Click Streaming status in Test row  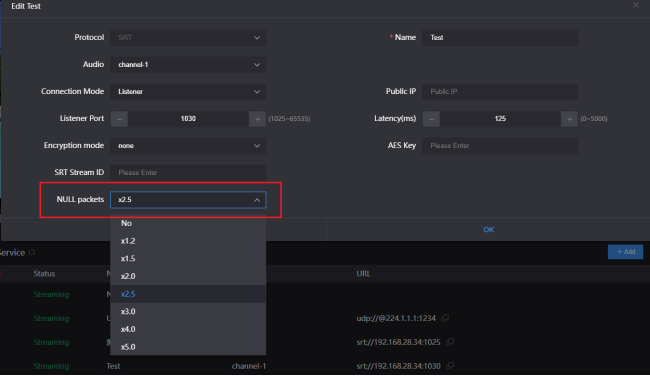(51, 366)
